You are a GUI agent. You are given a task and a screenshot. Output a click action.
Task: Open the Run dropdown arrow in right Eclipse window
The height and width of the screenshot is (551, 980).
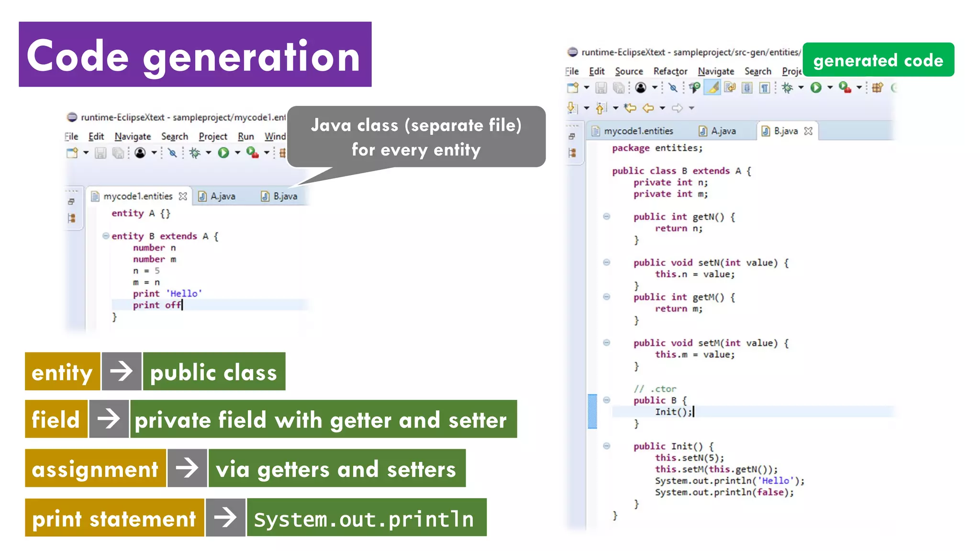click(x=830, y=88)
